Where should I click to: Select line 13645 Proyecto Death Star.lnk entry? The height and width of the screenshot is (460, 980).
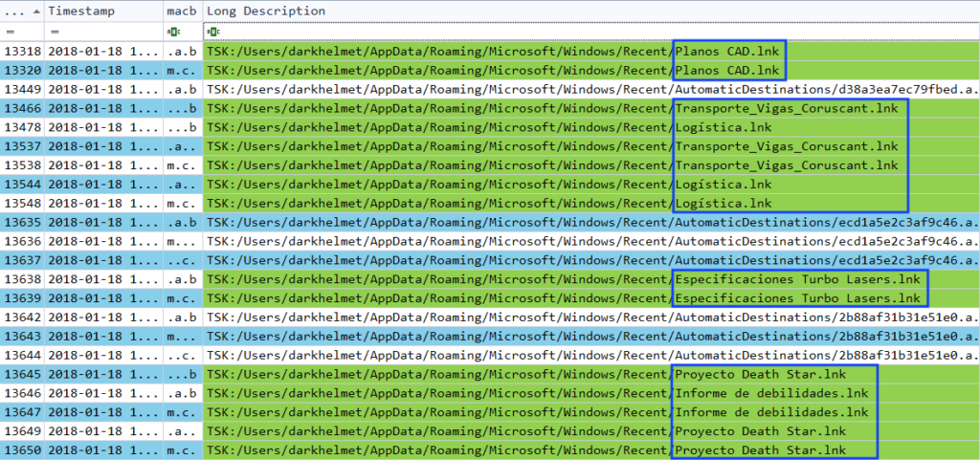click(x=760, y=374)
